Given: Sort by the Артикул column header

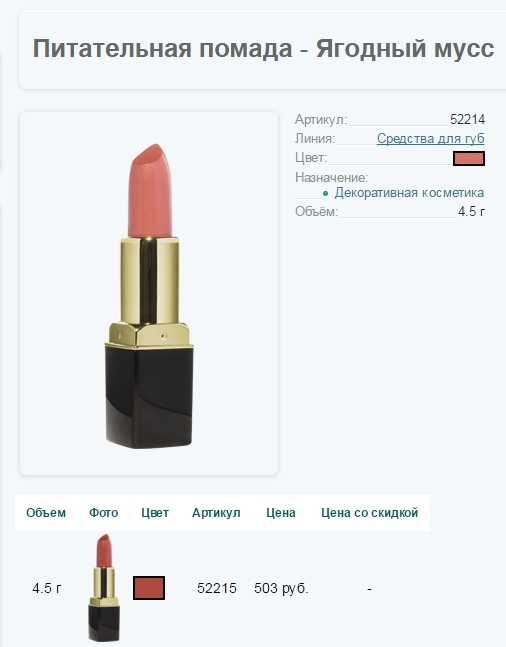Looking at the screenshot, I should tap(216, 513).
